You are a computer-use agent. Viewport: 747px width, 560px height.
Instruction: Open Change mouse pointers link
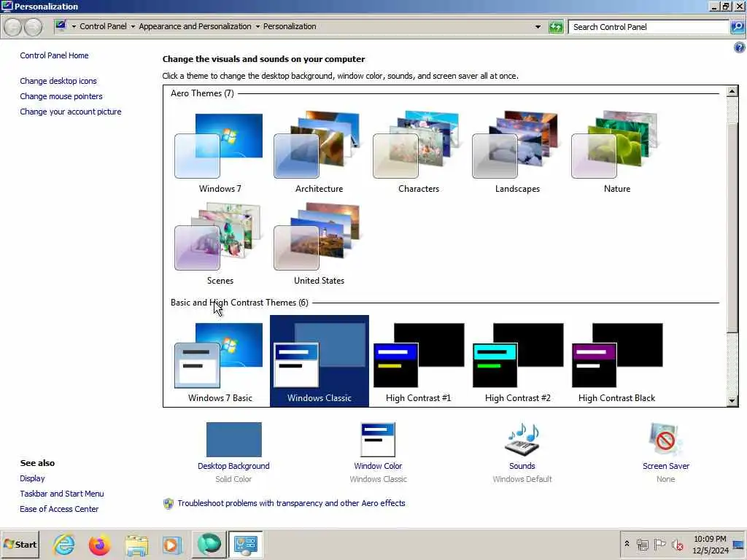(x=61, y=96)
